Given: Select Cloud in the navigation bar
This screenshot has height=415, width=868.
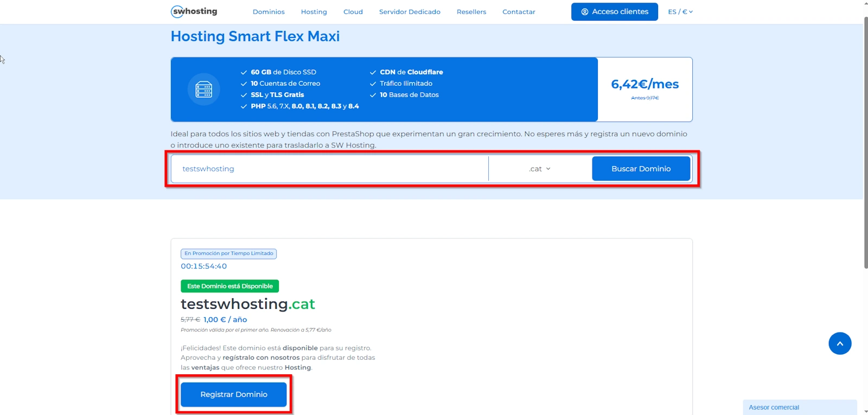Looking at the screenshot, I should click(x=353, y=12).
